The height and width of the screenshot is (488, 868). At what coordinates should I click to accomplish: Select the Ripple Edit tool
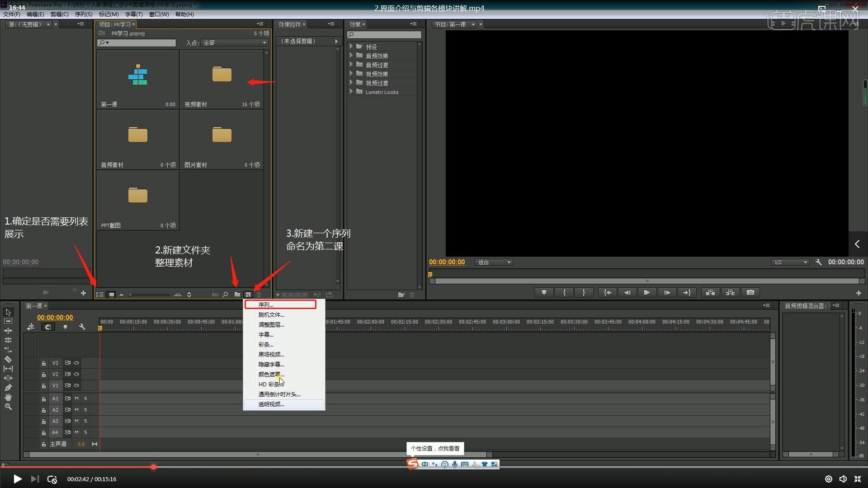point(8,331)
